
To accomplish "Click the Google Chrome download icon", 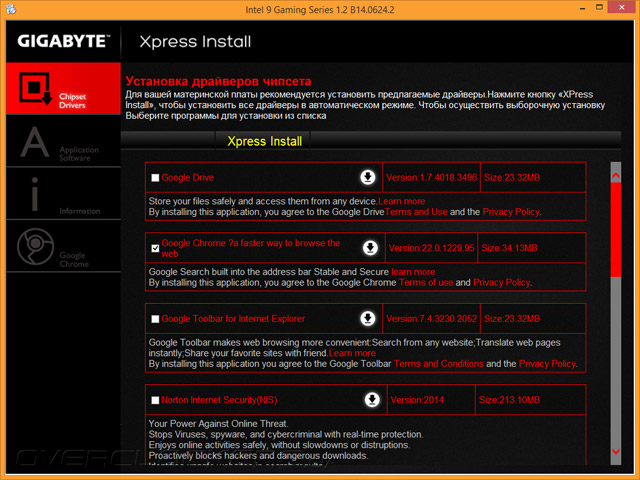I will point(370,248).
